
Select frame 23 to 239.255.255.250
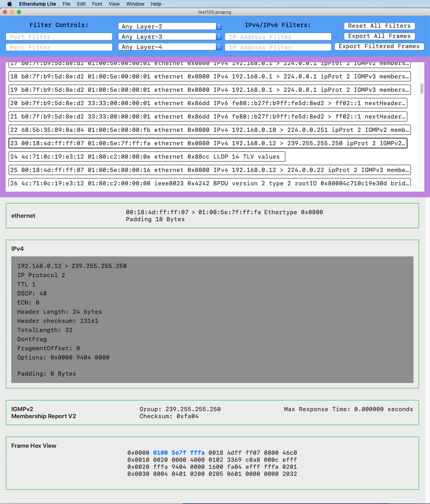click(x=208, y=143)
